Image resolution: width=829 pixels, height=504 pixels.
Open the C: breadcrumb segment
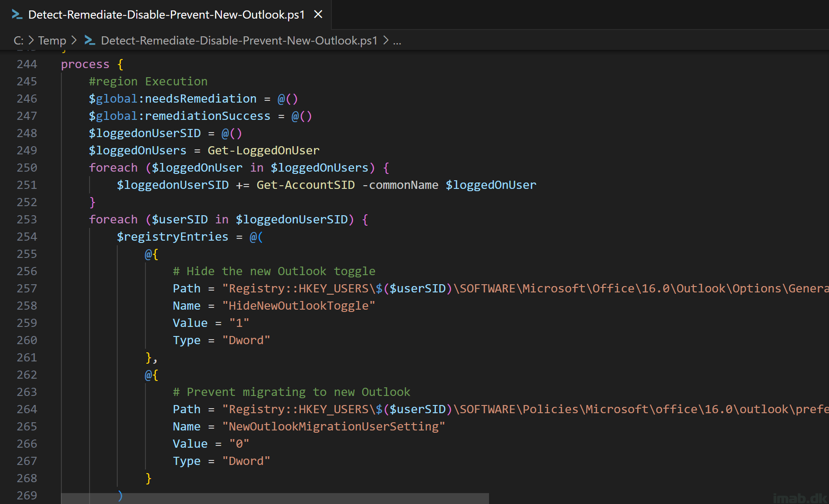tap(18, 40)
